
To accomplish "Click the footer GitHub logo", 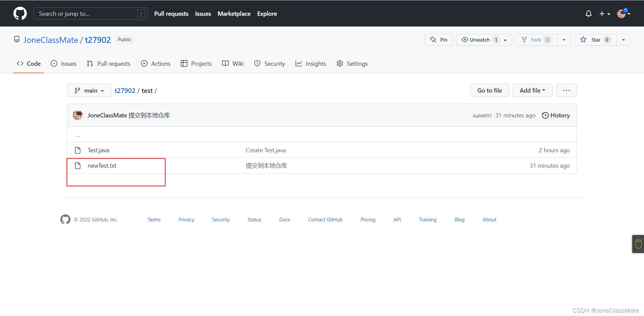I will [x=65, y=219].
